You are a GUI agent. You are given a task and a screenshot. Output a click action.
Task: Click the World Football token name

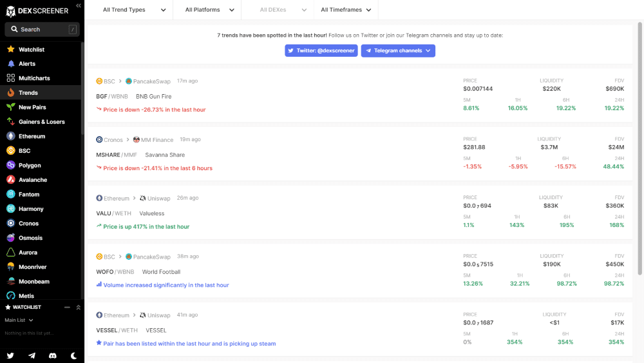point(161,271)
